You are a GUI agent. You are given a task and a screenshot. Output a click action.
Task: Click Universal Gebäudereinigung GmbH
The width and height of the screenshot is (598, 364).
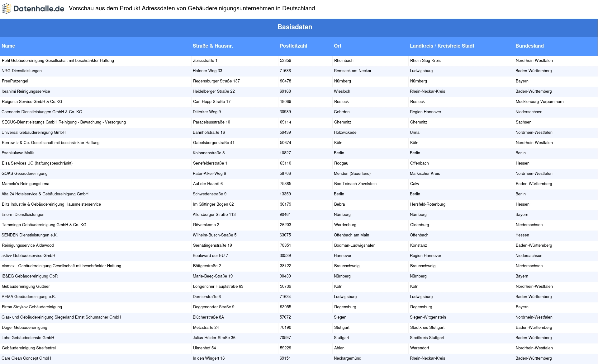tap(34, 133)
